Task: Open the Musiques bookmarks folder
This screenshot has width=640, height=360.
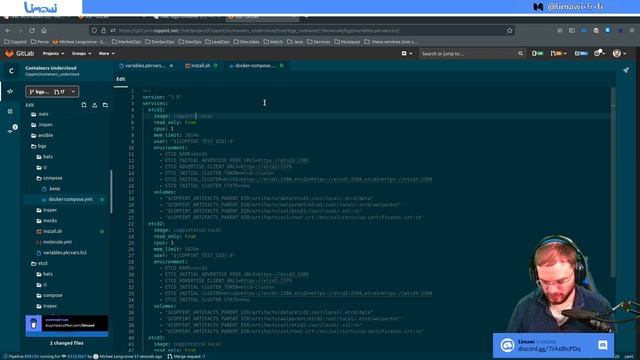Action: click(x=347, y=42)
